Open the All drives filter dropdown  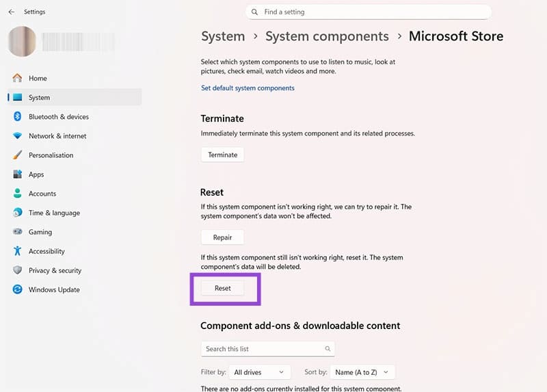260,372
